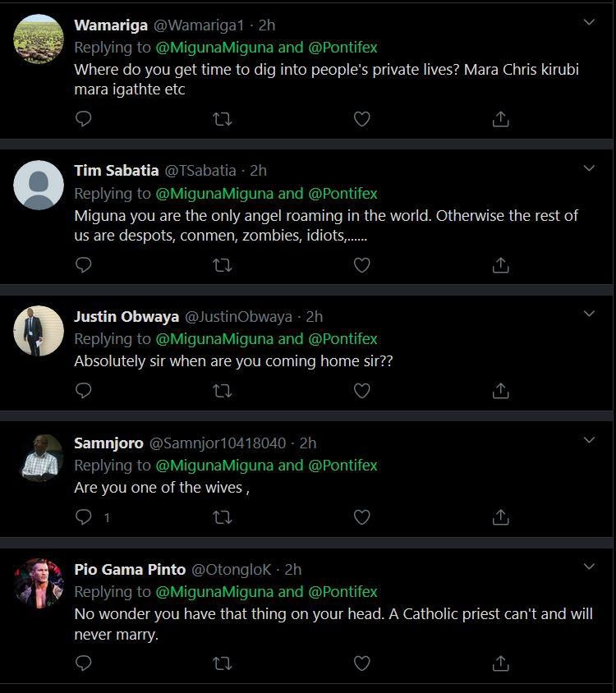Reply to Wamariga's tweet

tap(84, 119)
